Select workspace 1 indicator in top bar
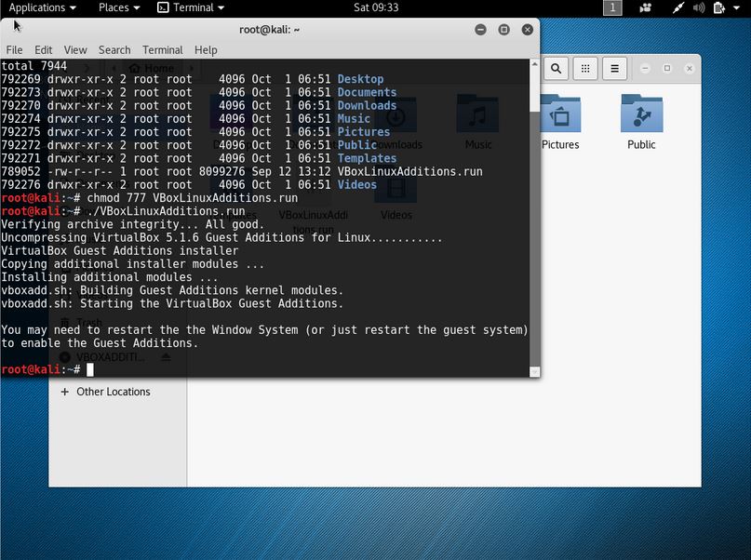Image resolution: width=751 pixels, height=560 pixels. [x=612, y=7]
